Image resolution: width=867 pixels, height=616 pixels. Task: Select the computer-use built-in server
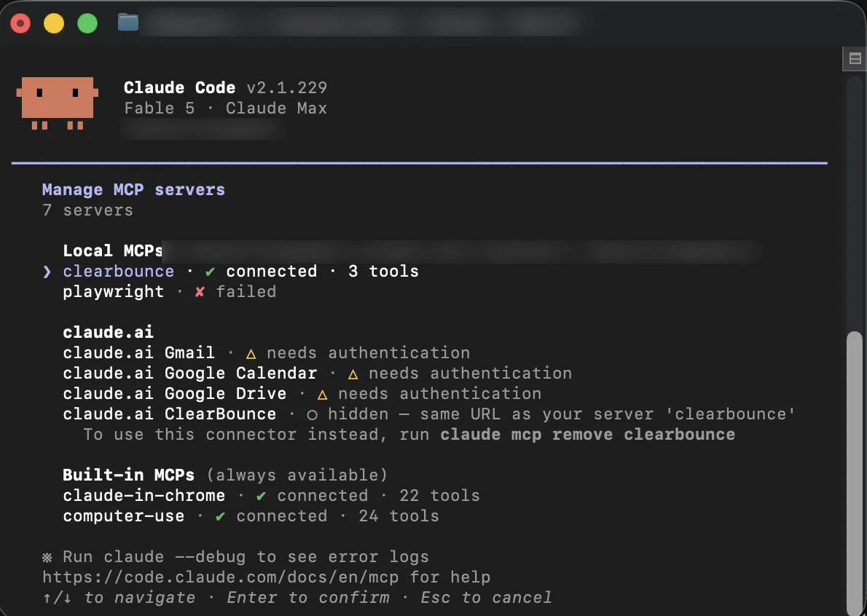251,516
